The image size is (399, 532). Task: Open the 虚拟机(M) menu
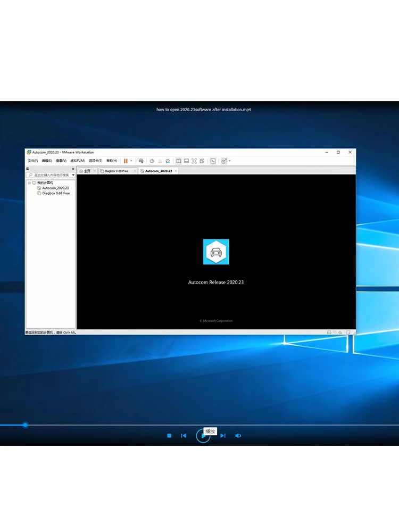tap(78, 161)
